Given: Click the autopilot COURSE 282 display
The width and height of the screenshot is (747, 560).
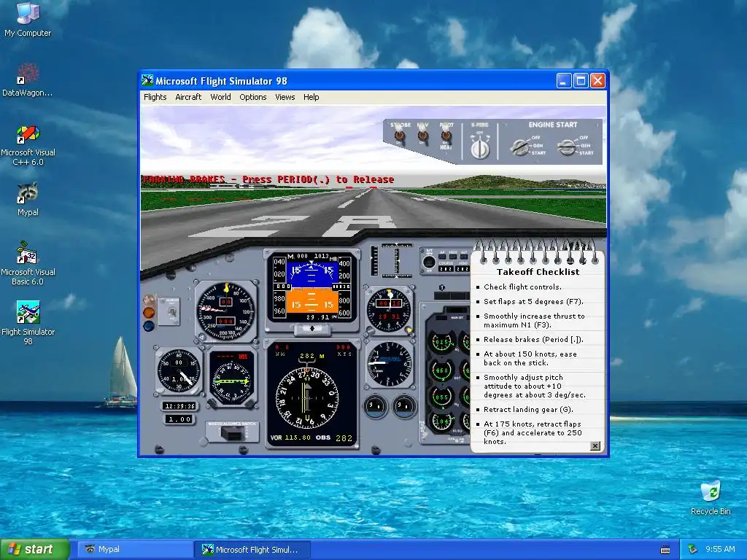Looking at the screenshot, I should [x=446, y=268].
